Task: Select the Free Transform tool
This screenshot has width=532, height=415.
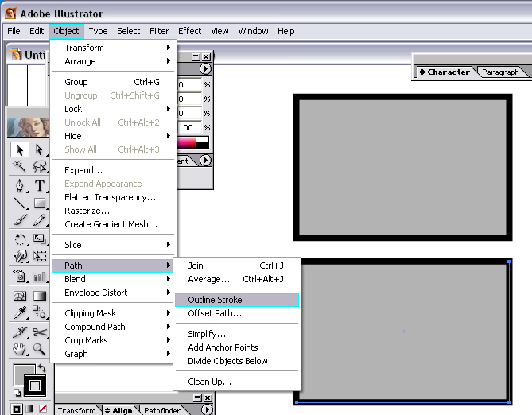Action: tap(40, 256)
